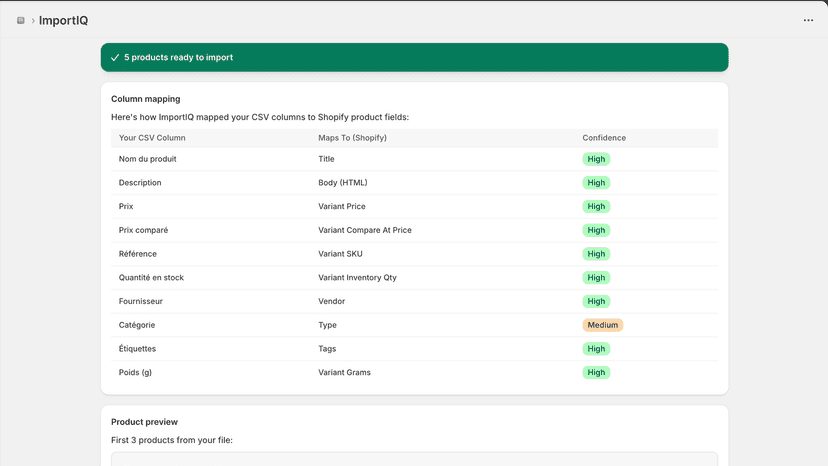Select the 'Prix comparé' cell
The image size is (828, 466).
pos(143,230)
